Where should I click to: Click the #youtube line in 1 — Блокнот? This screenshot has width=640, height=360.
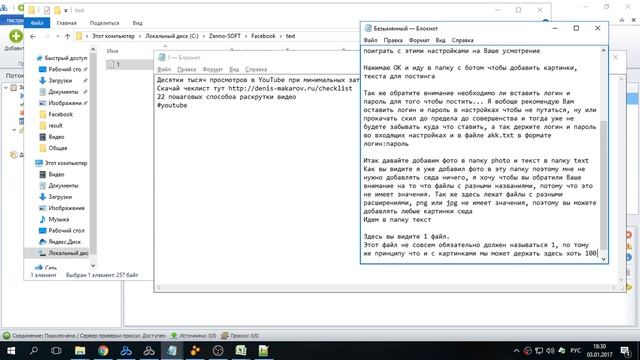click(x=172, y=105)
